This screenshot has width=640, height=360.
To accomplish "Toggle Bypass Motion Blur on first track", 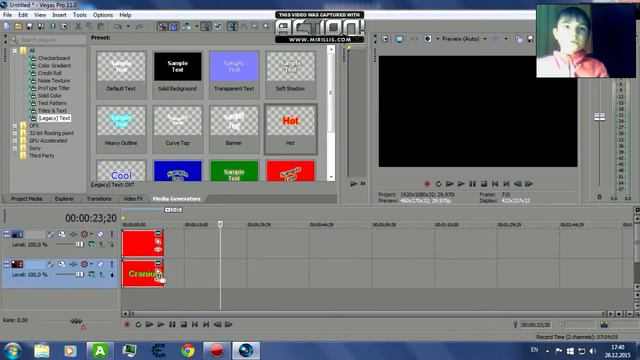I will pos(51,234).
